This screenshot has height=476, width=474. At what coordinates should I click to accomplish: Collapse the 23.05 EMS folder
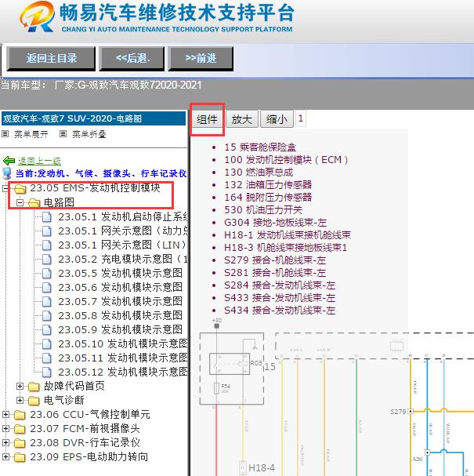click(x=5, y=188)
